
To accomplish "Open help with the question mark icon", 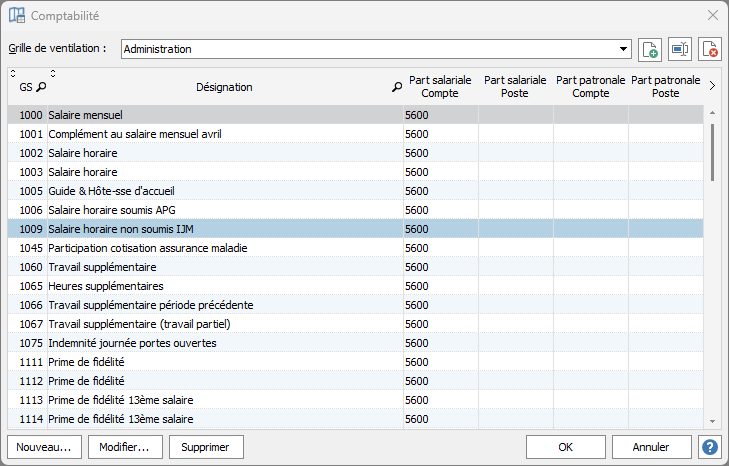I will (x=710, y=447).
